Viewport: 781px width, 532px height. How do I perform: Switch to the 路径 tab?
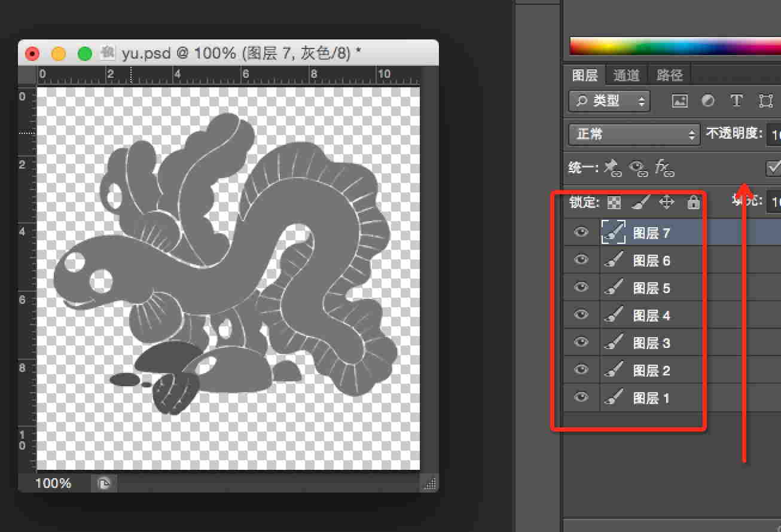point(669,75)
